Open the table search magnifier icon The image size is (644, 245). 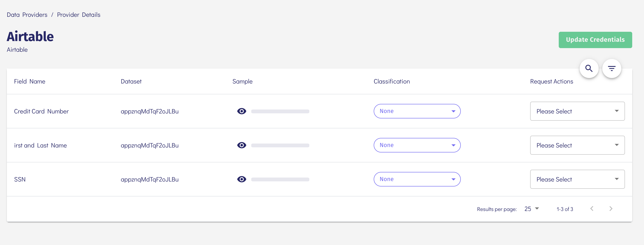pyautogui.click(x=589, y=69)
